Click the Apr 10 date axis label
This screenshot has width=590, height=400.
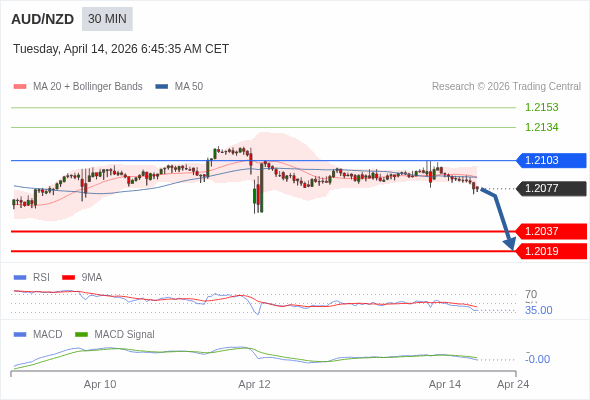(100, 384)
